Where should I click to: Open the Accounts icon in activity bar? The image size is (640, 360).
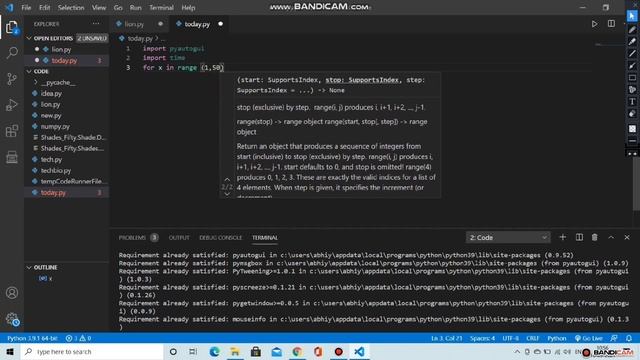tap(12, 293)
